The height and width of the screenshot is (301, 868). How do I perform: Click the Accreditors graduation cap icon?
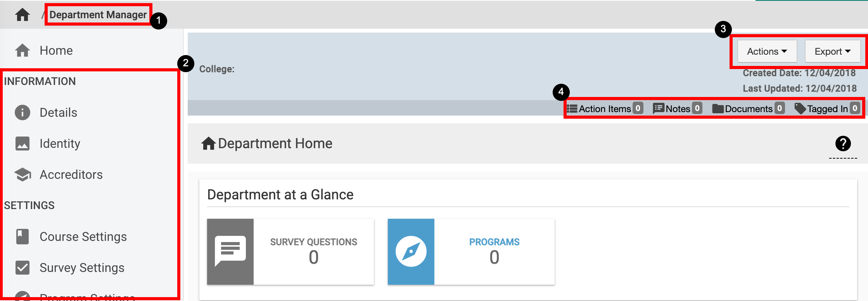click(x=22, y=175)
